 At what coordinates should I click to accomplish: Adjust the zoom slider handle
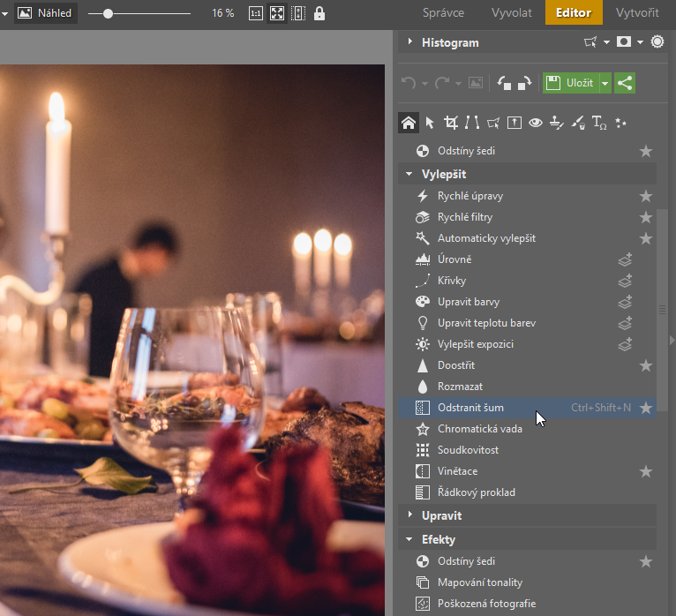[x=109, y=14]
